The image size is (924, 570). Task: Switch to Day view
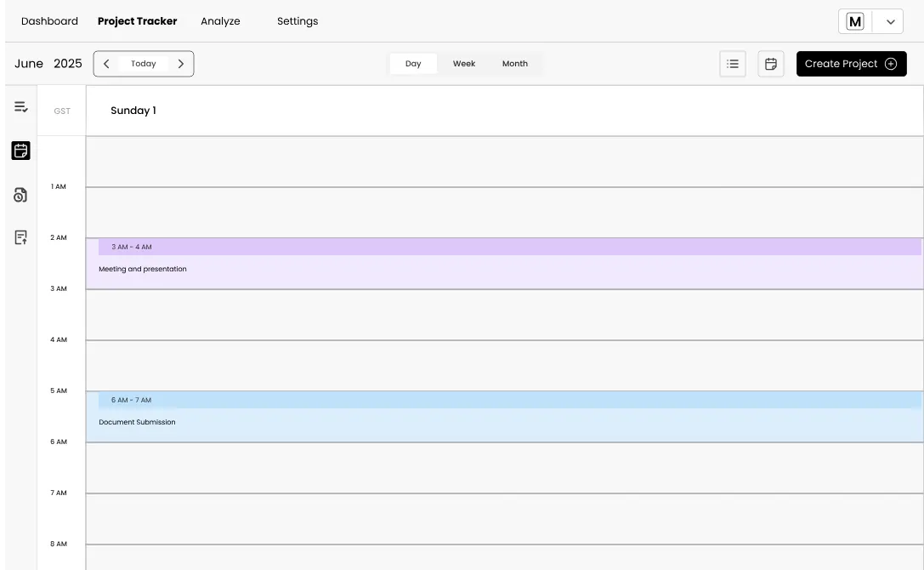[413, 64]
